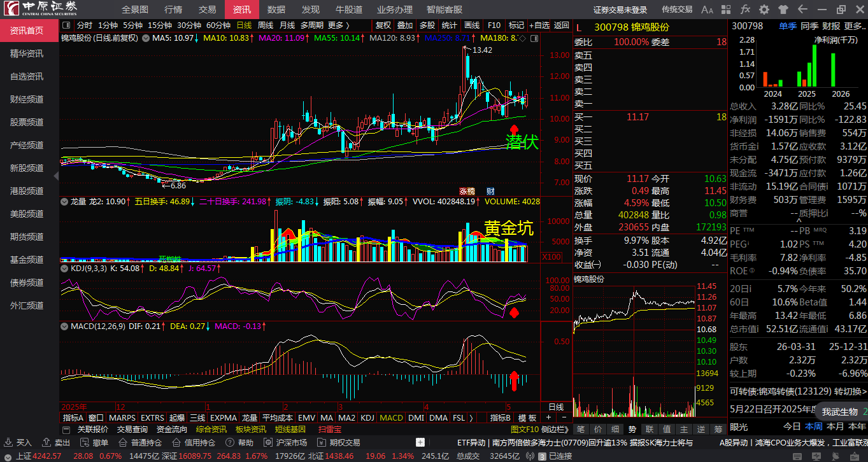Open the 数据 top menu
Screen dimensions: 868x462
276,10
